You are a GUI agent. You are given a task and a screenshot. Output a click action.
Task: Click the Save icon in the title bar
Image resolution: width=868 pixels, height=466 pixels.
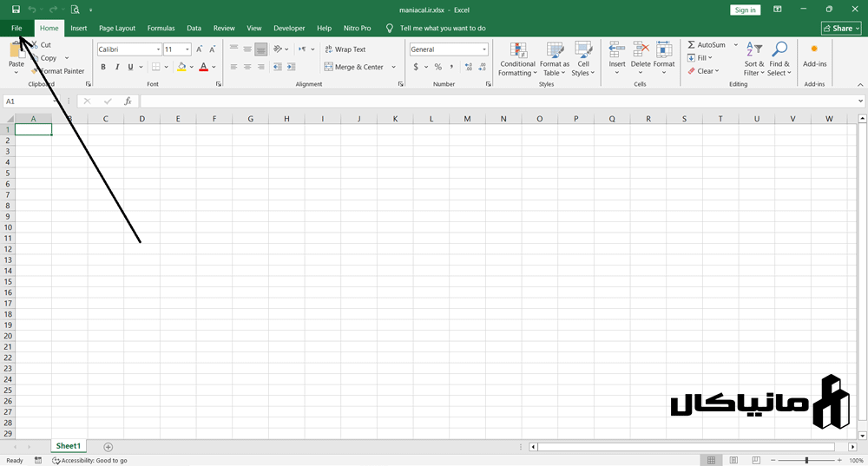16,10
